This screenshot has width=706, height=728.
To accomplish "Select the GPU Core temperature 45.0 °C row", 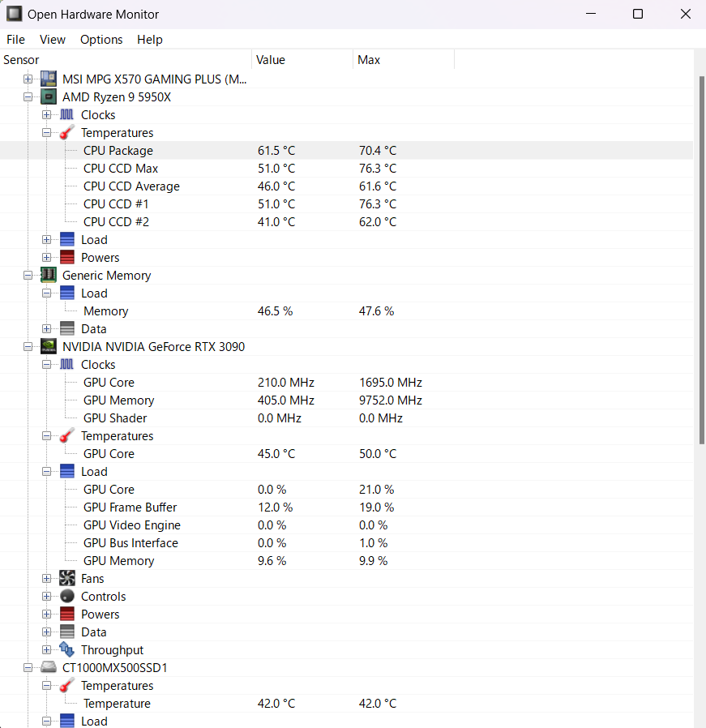I will pos(346,454).
